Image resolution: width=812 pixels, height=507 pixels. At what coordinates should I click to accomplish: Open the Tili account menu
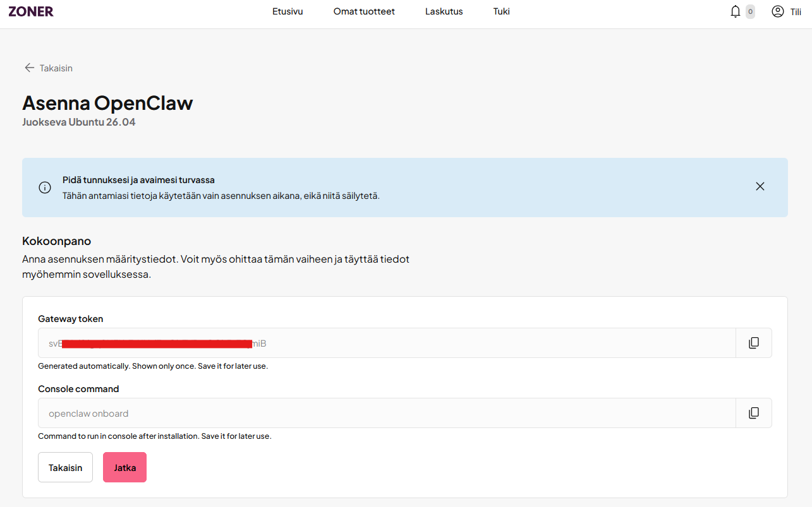(787, 11)
